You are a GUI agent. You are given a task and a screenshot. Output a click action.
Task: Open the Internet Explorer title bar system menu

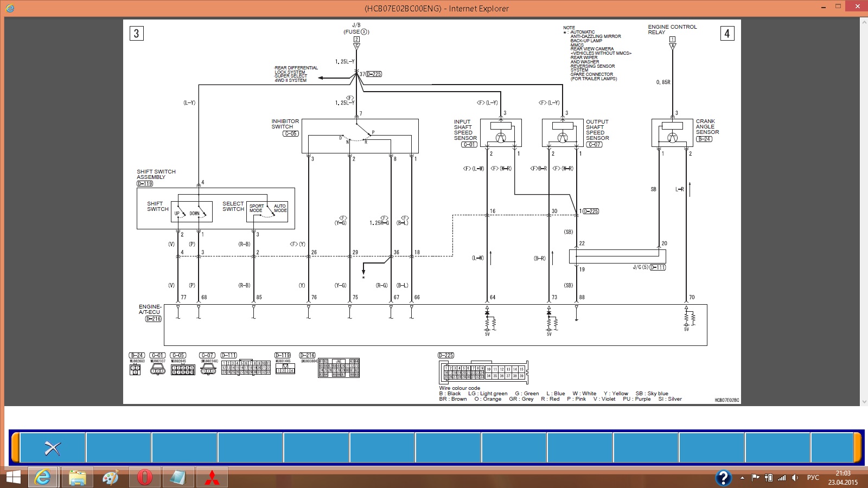10,8
